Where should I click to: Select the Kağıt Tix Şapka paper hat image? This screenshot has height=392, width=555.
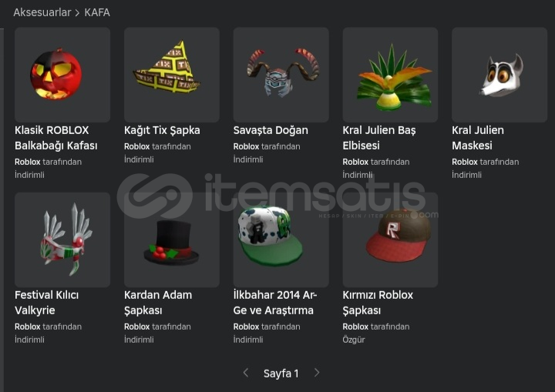(x=172, y=75)
